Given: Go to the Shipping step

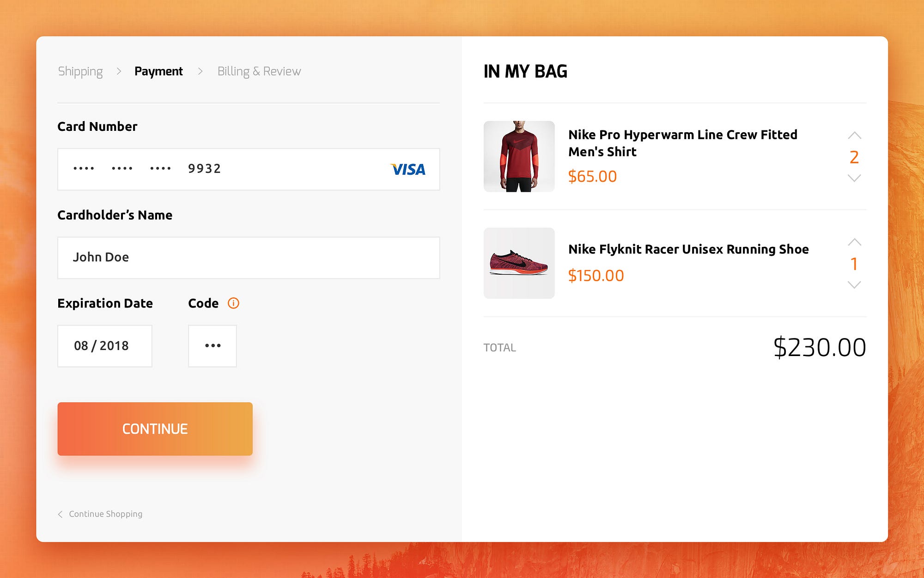Looking at the screenshot, I should pos(80,72).
